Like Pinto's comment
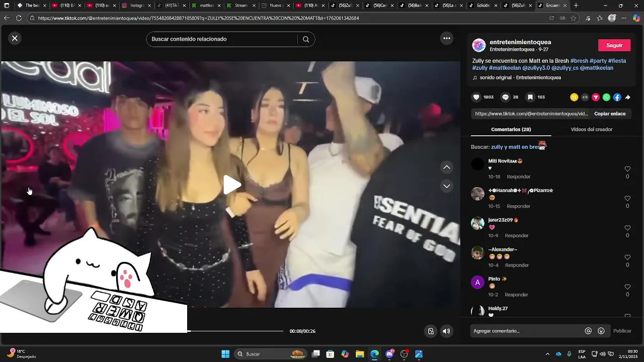The width and height of the screenshot is (644, 362). click(x=627, y=287)
